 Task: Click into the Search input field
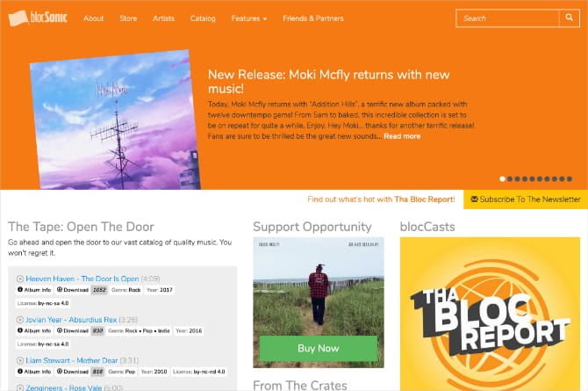click(507, 18)
